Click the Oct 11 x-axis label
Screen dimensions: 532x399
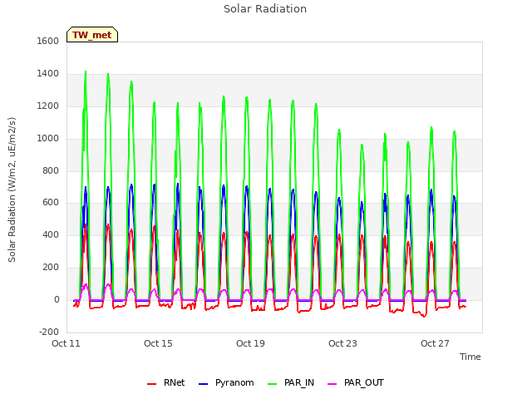pos(66,343)
